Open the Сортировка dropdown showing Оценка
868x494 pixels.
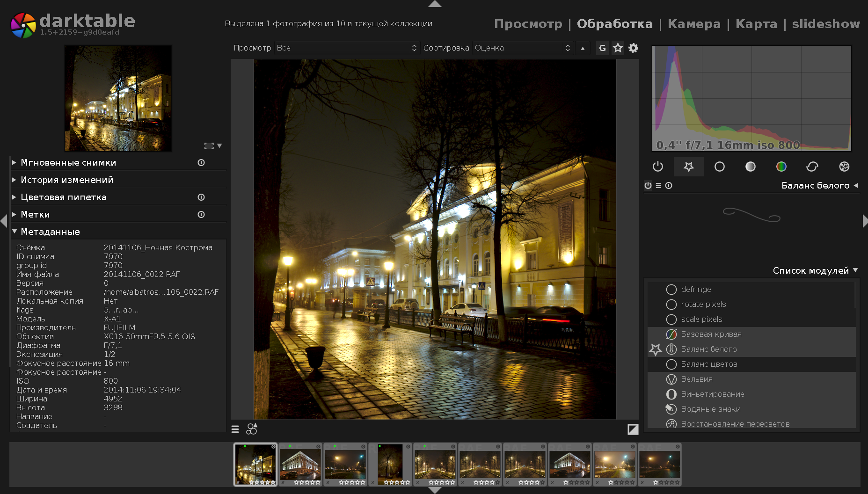point(522,48)
